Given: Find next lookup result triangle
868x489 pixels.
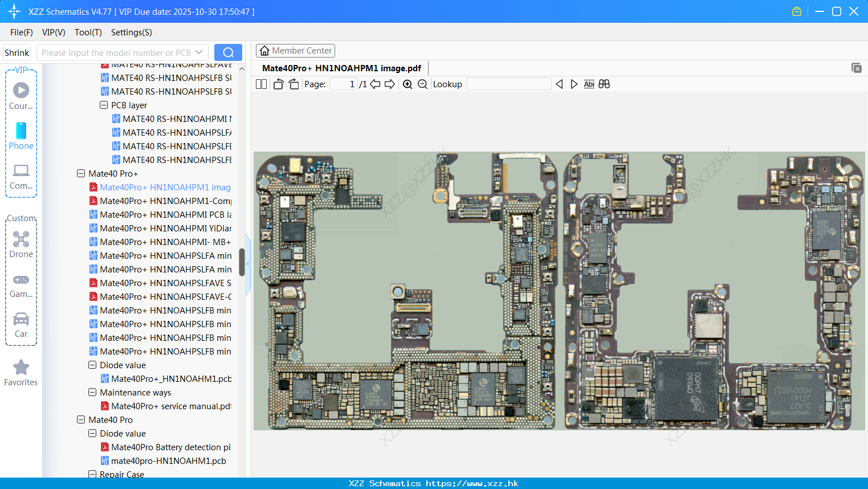Looking at the screenshot, I should (x=574, y=84).
